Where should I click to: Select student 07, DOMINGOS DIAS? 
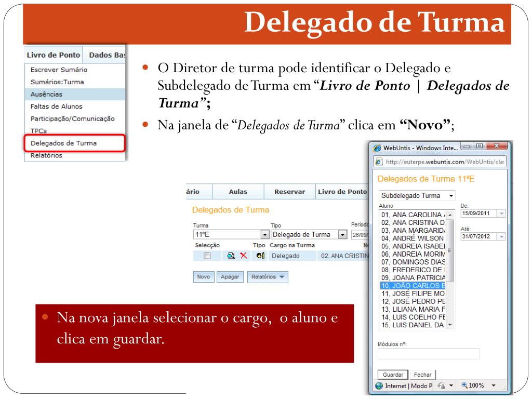pos(413,262)
